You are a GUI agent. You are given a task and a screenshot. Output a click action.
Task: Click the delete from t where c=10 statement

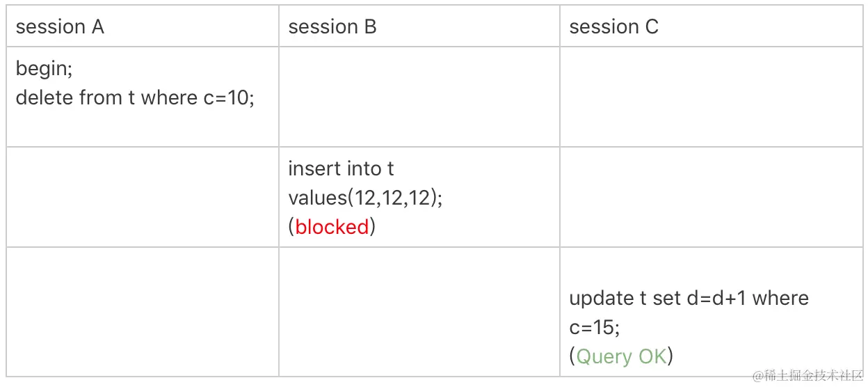(x=135, y=97)
